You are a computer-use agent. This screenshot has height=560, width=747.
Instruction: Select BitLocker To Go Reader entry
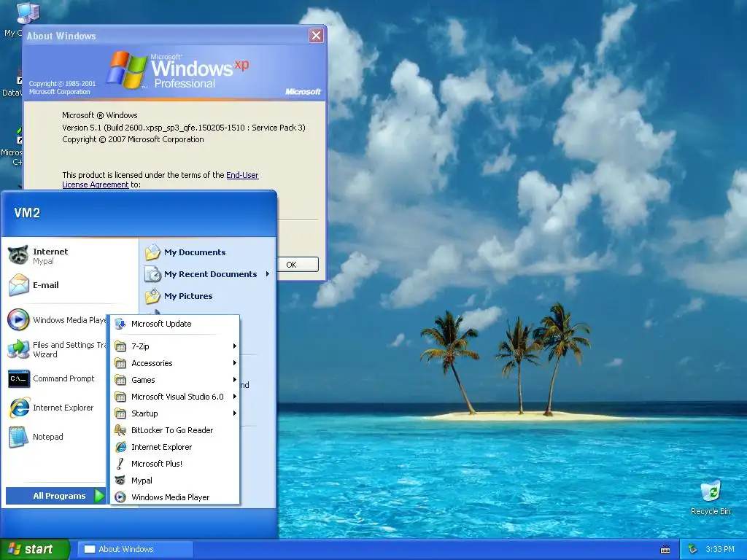tap(175, 430)
